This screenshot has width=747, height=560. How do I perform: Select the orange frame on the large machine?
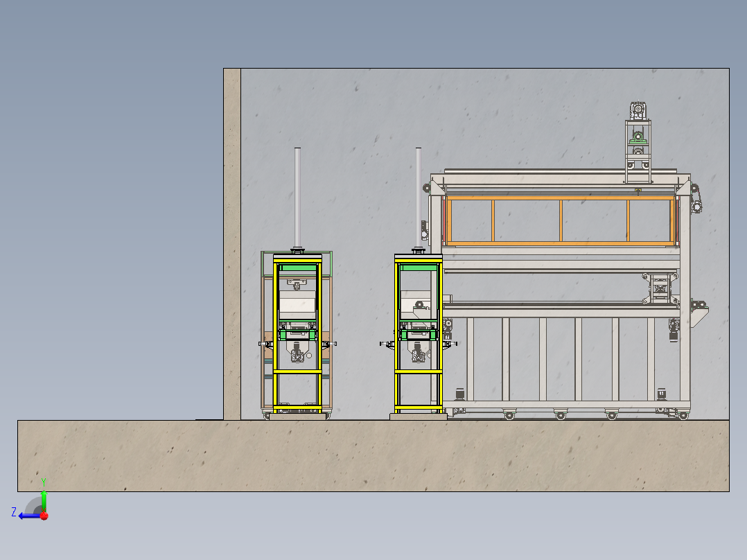pyautogui.click(x=561, y=220)
